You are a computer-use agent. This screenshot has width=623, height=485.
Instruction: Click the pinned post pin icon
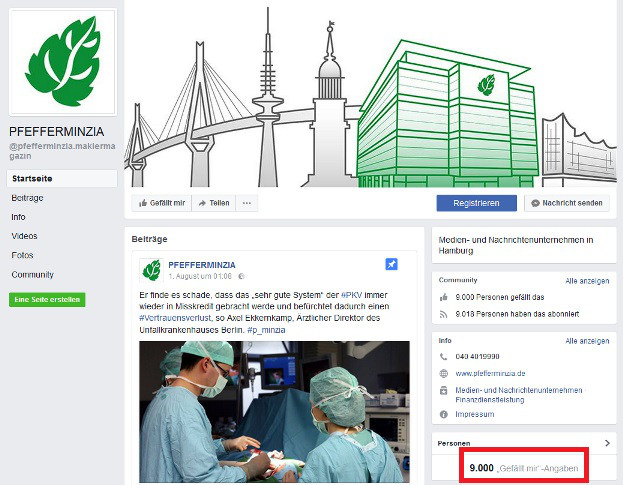pyautogui.click(x=391, y=264)
